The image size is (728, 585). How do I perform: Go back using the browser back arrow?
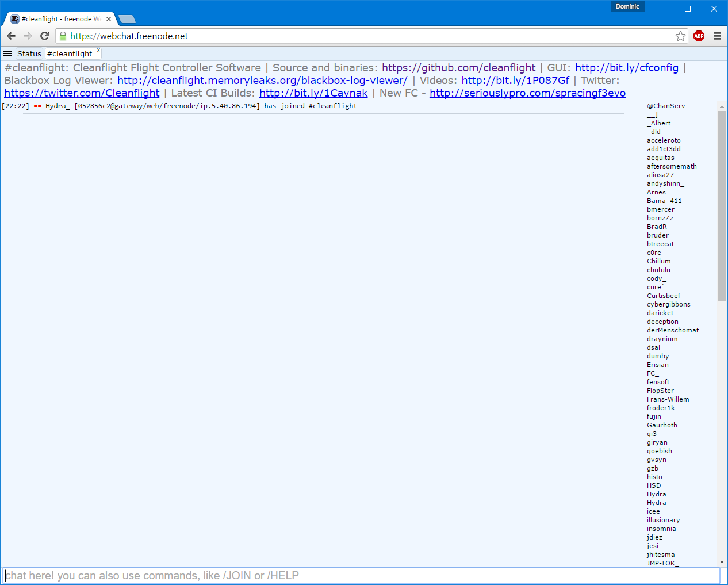coord(11,36)
